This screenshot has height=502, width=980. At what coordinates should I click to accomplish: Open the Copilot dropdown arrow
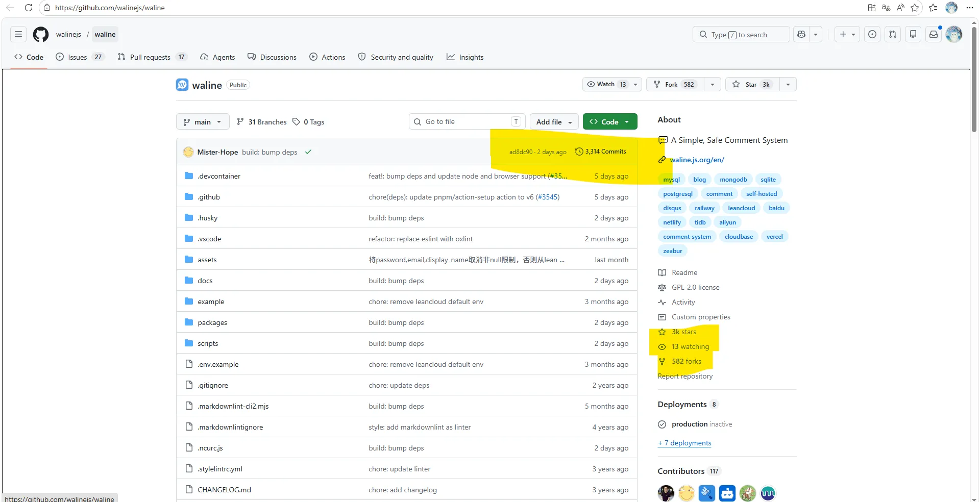click(x=816, y=34)
